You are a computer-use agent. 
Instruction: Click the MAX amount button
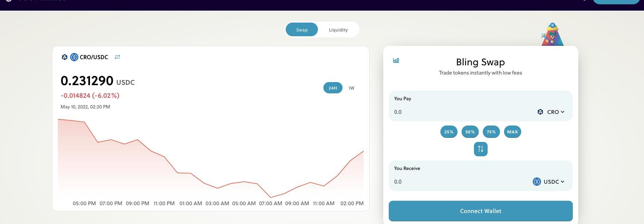pos(512,132)
